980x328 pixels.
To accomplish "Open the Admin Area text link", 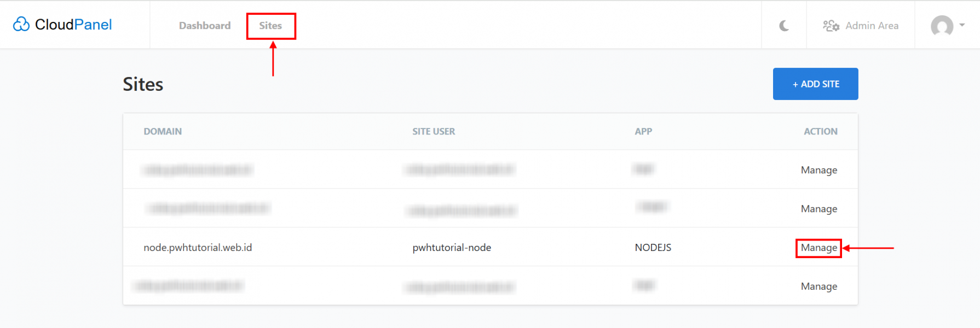I will point(872,26).
